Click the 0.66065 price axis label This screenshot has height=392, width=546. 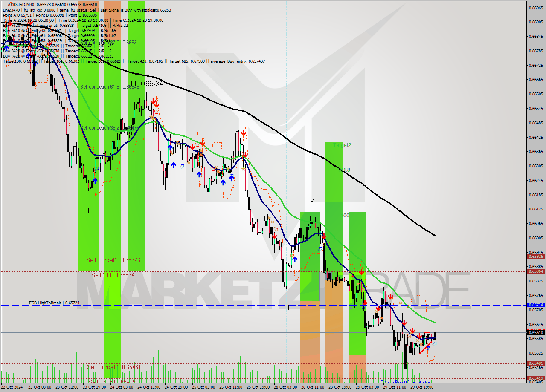536,223
